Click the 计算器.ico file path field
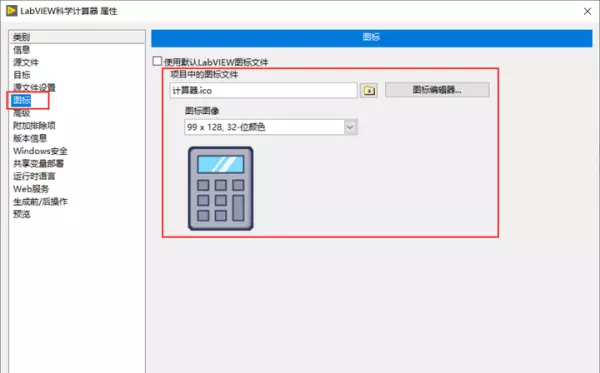The image size is (600, 373). tap(264, 90)
